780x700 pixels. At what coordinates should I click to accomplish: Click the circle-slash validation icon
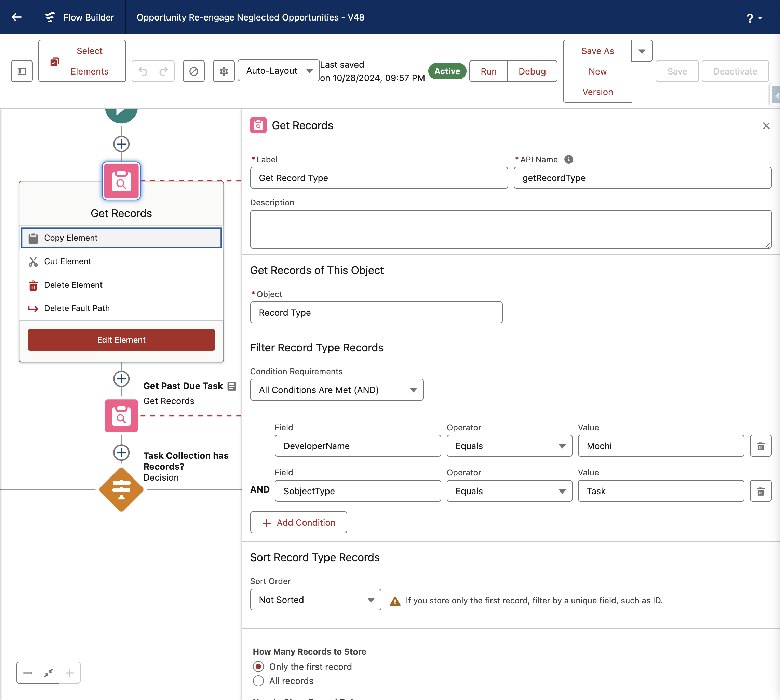pyautogui.click(x=194, y=71)
